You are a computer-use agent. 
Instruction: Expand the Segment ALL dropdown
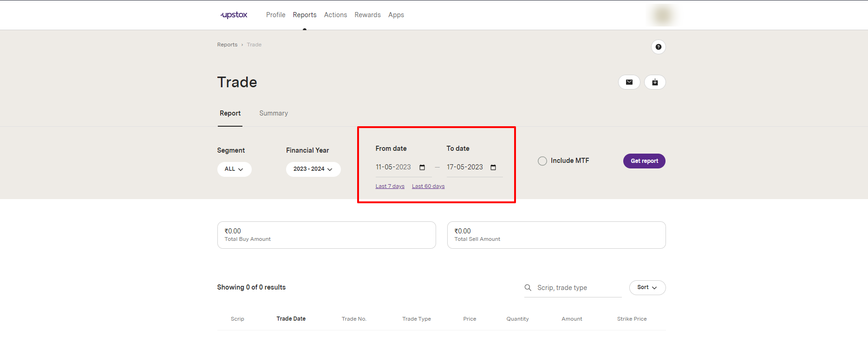[234, 169]
